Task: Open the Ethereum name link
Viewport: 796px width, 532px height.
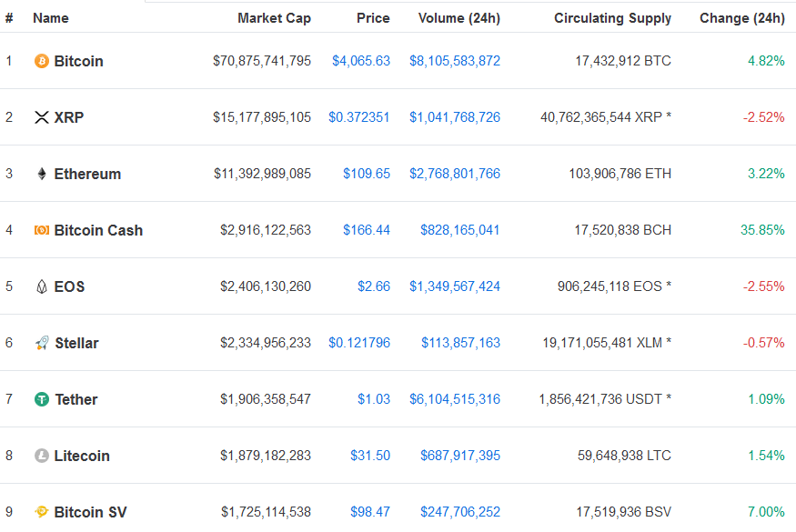Action: pos(88,174)
